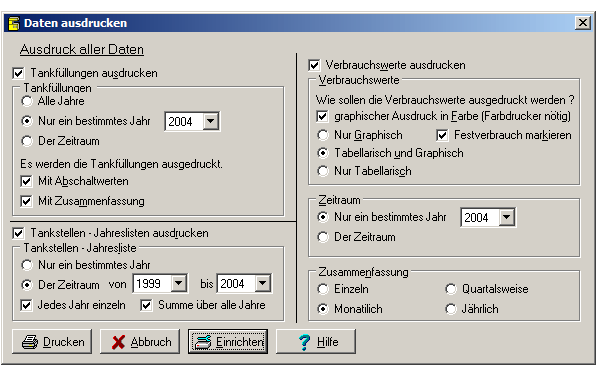Click the app icon in title bar
This screenshot has height=374, width=597.
[x=14, y=23]
